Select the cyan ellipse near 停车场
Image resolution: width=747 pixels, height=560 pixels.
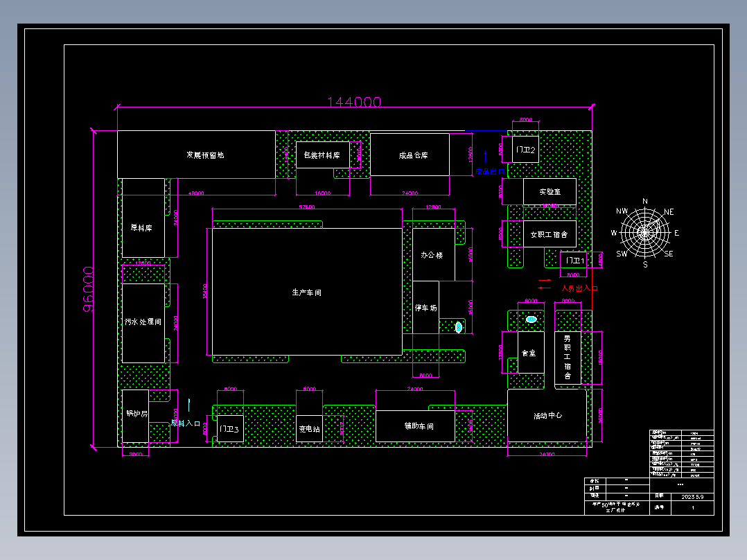(x=458, y=327)
